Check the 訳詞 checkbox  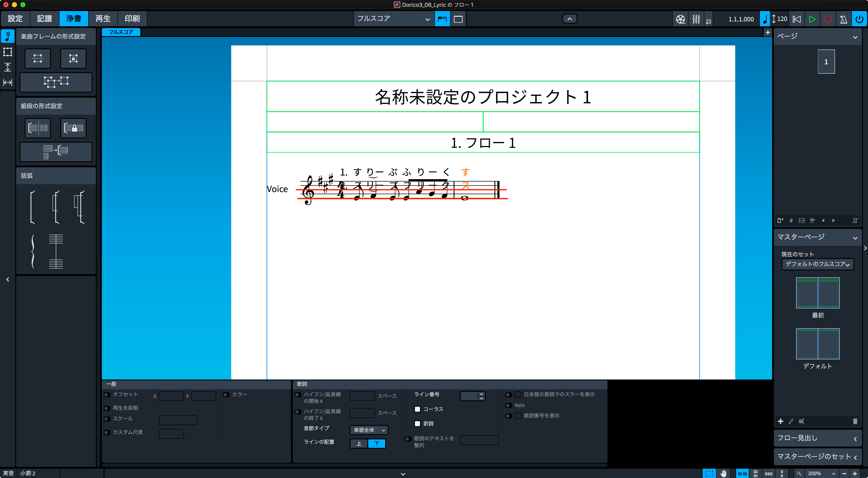(x=417, y=424)
